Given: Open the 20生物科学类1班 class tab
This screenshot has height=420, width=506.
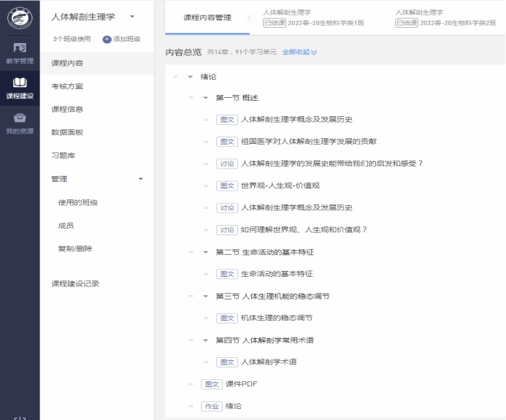Looking at the screenshot, I should [x=315, y=18].
